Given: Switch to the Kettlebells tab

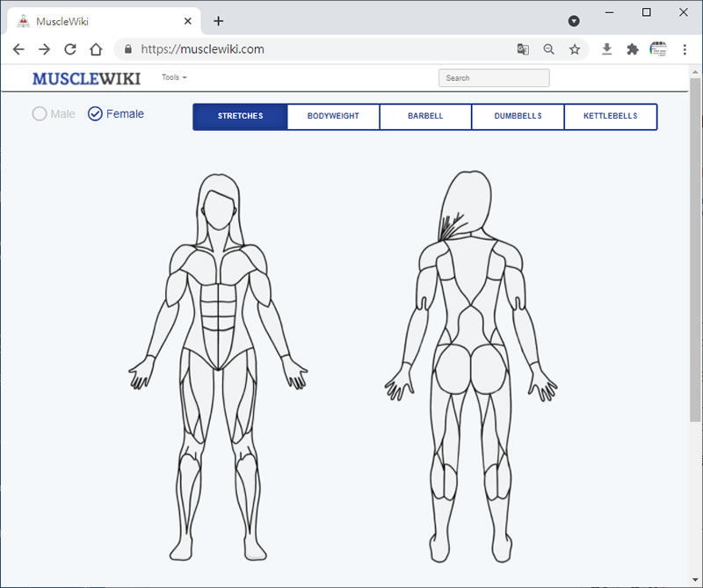Looking at the screenshot, I should [611, 117].
